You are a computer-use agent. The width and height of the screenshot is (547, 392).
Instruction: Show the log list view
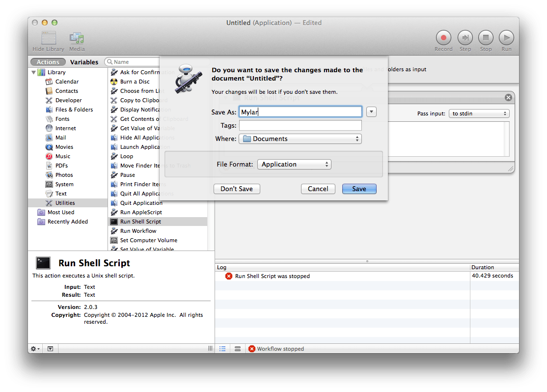click(222, 349)
